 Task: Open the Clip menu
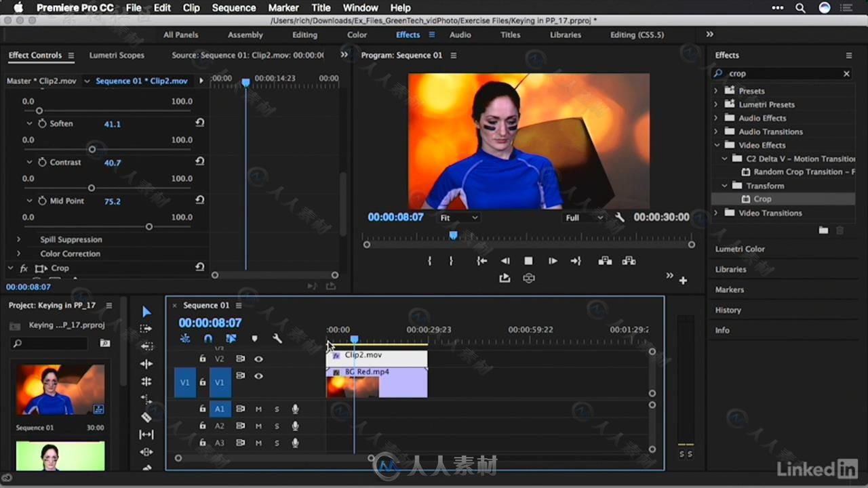point(191,7)
